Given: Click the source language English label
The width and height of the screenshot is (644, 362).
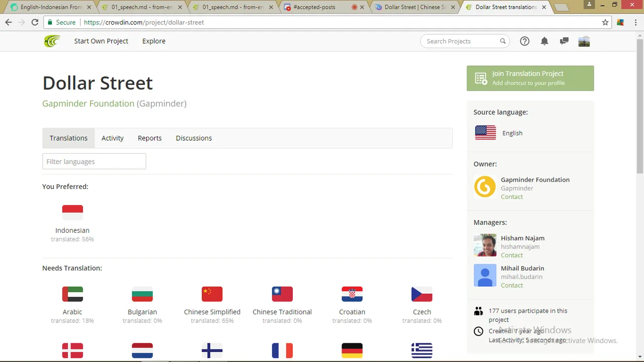Looking at the screenshot, I should tap(512, 133).
